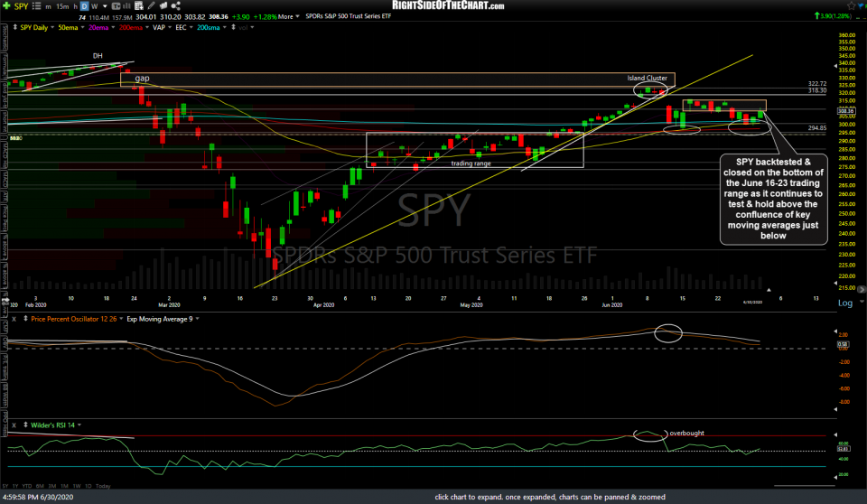The height and width of the screenshot is (504, 867).
Task: Click the add indicator template icon
Action: [x=139, y=6]
